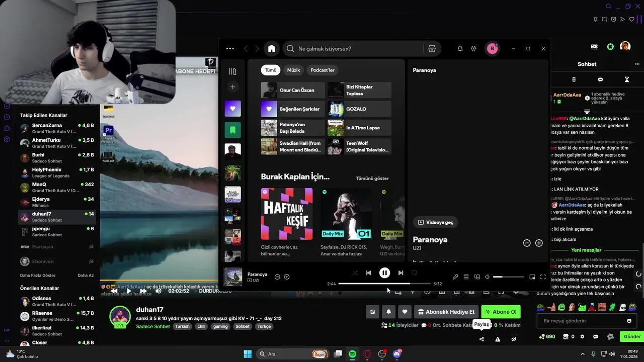Open Daily Mix 01 cover

tap(347, 214)
